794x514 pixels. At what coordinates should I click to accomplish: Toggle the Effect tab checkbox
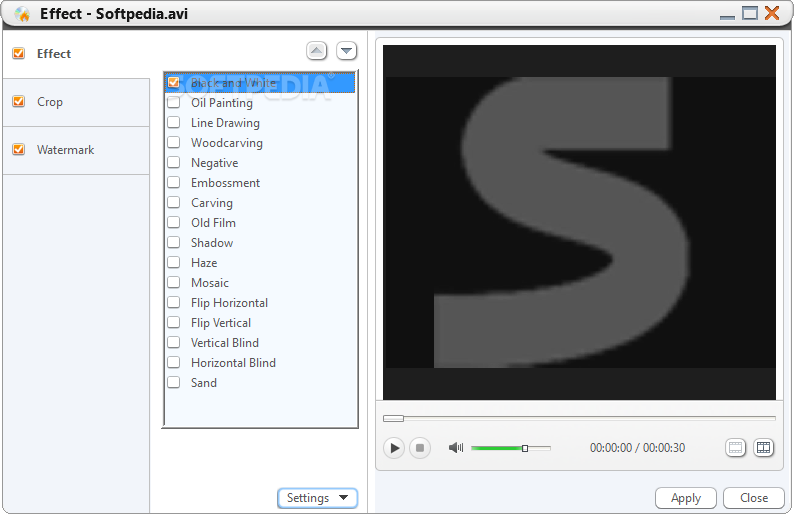19,53
